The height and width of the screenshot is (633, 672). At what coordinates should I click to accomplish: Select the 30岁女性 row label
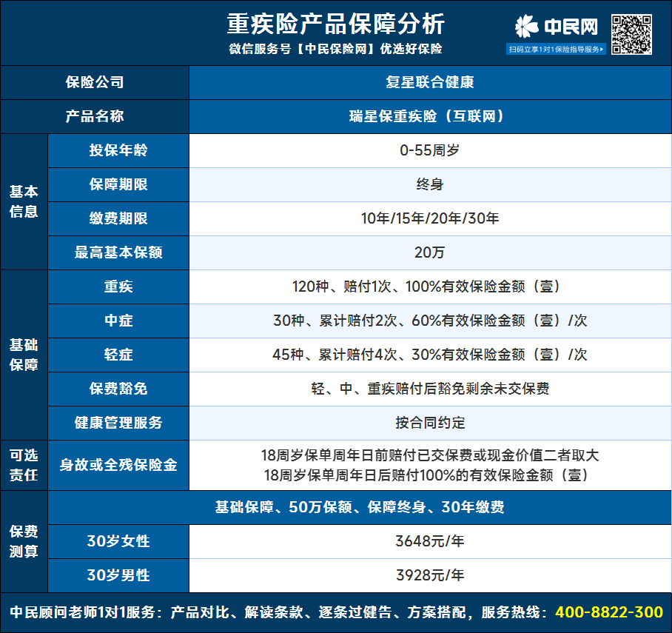point(118,542)
